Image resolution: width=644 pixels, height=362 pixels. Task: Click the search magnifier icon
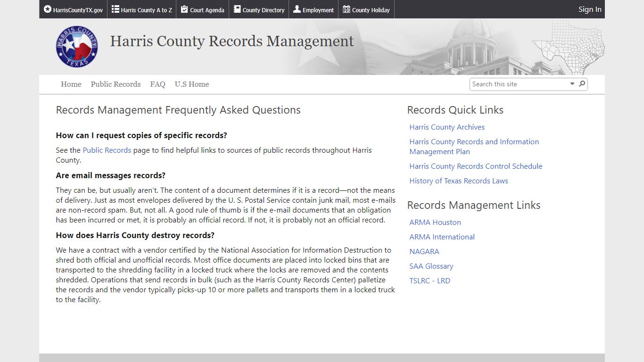582,84
